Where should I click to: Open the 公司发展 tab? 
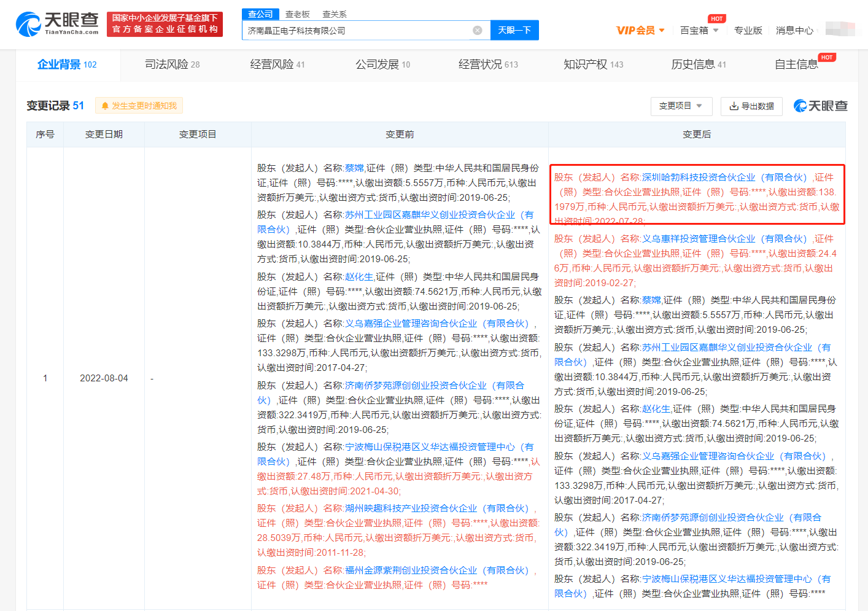click(383, 64)
